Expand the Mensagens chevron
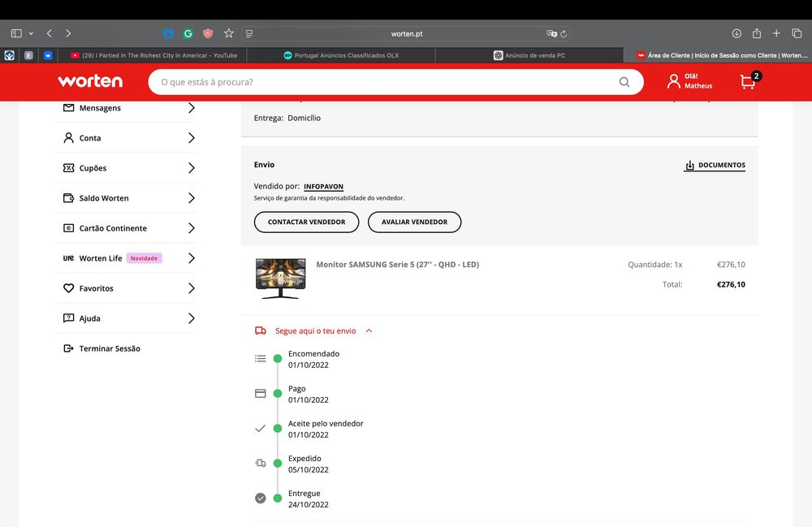The image size is (812, 527). point(191,108)
